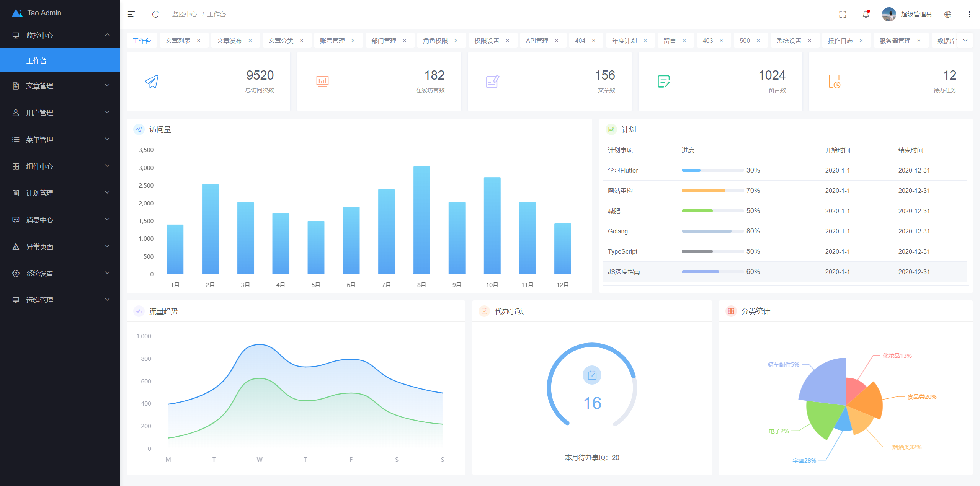
Task: Open the vertical three-dot settings menu
Action: tap(969, 15)
